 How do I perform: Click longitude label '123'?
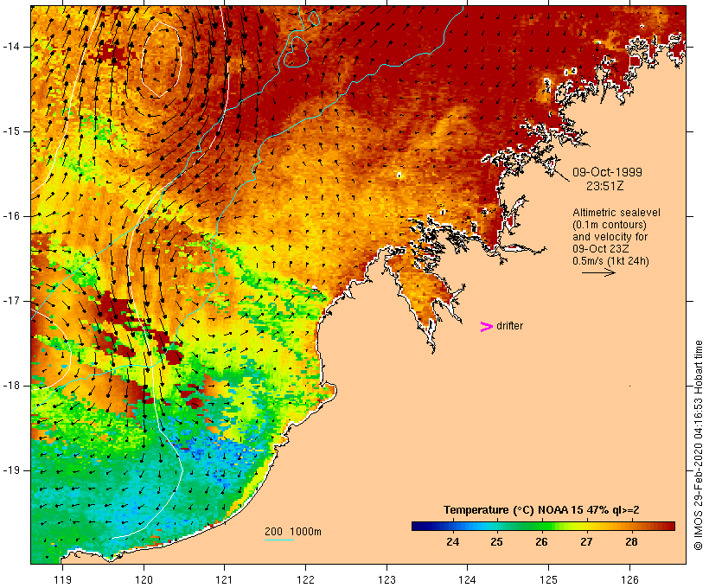click(386, 579)
